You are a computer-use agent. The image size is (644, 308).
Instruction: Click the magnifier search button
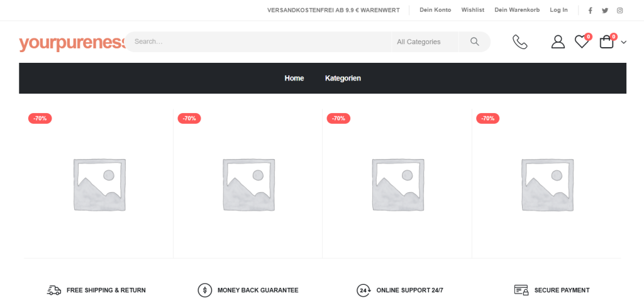tap(474, 42)
